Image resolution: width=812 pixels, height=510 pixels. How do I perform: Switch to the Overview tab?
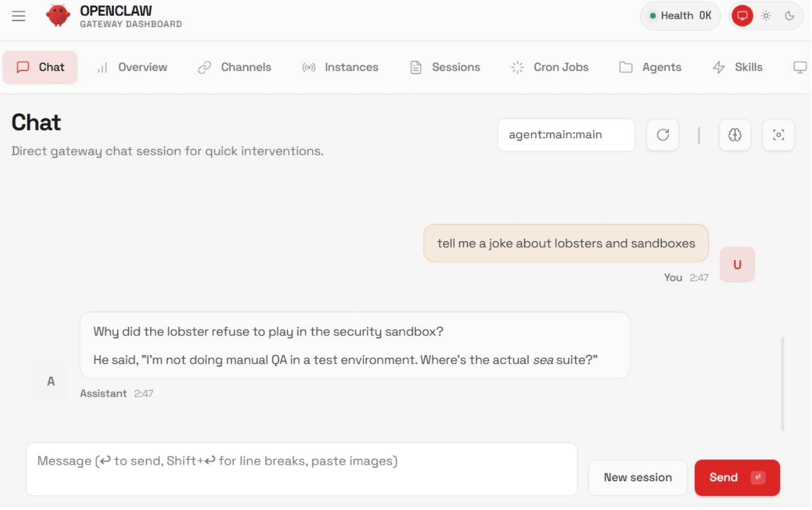[x=132, y=67]
